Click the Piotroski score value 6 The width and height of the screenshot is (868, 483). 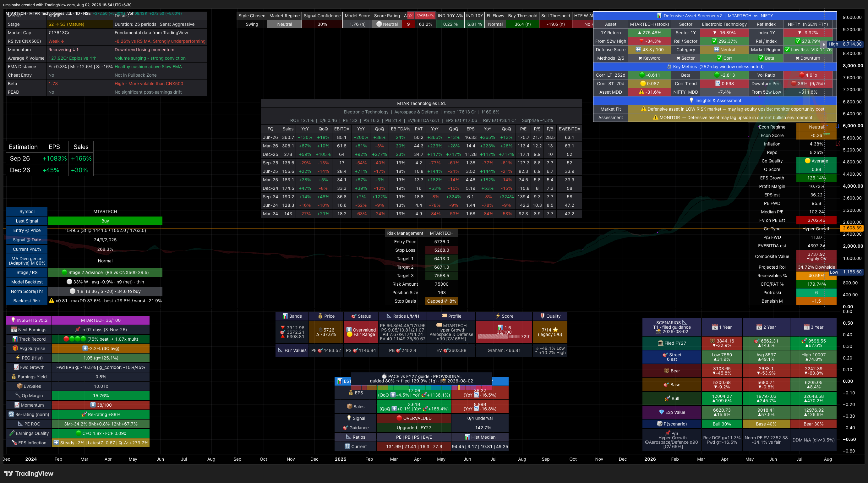[816, 293]
